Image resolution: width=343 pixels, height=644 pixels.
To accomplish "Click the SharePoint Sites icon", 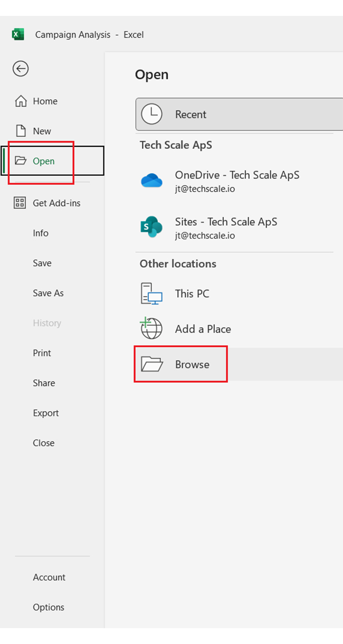I will point(152,228).
